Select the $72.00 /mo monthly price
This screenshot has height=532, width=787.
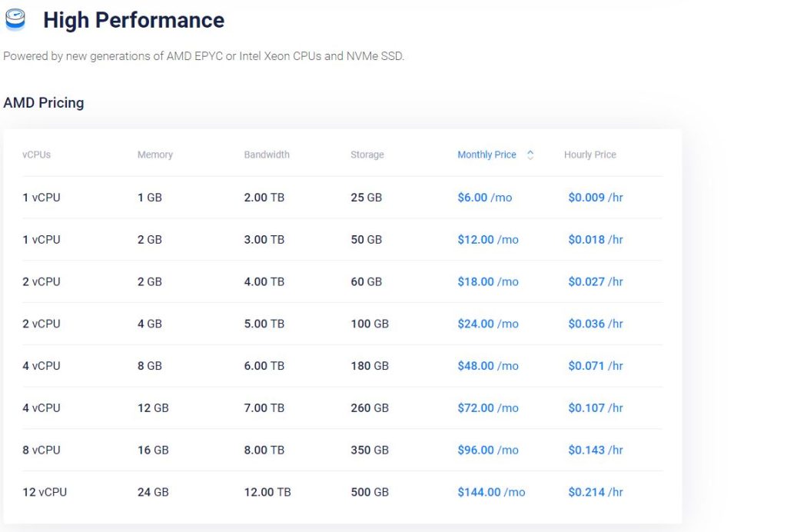click(x=488, y=408)
